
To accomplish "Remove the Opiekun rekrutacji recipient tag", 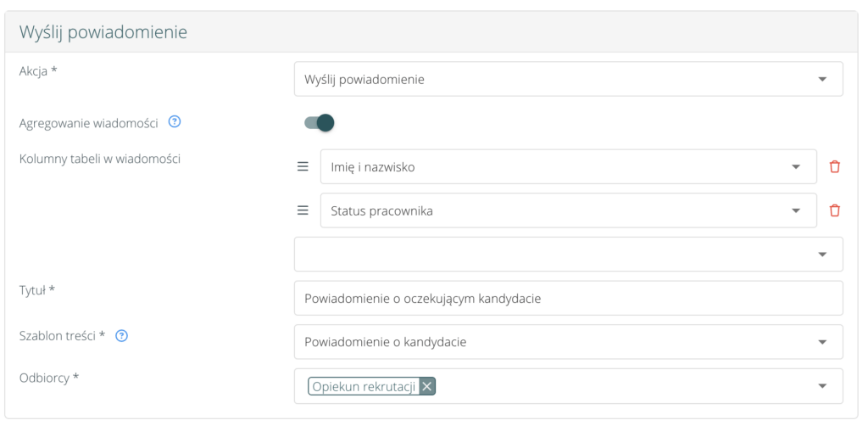I will (x=427, y=386).
